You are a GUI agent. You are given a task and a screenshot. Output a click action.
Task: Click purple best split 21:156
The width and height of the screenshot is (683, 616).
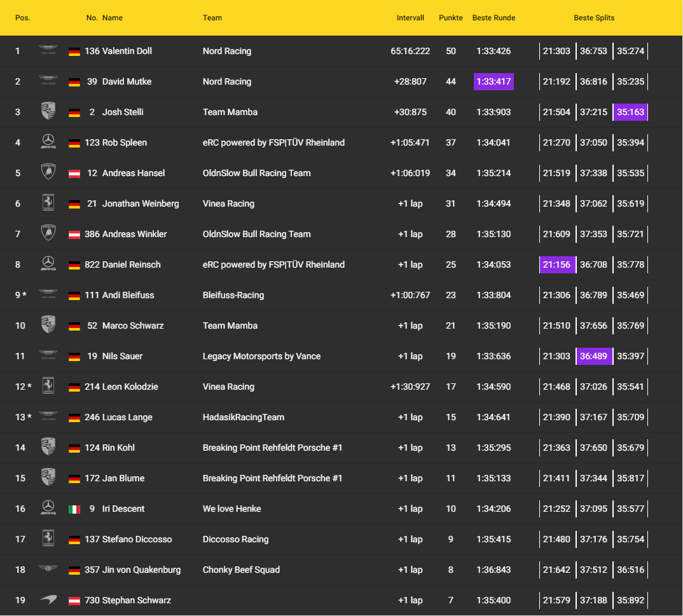(x=556, y=264)
